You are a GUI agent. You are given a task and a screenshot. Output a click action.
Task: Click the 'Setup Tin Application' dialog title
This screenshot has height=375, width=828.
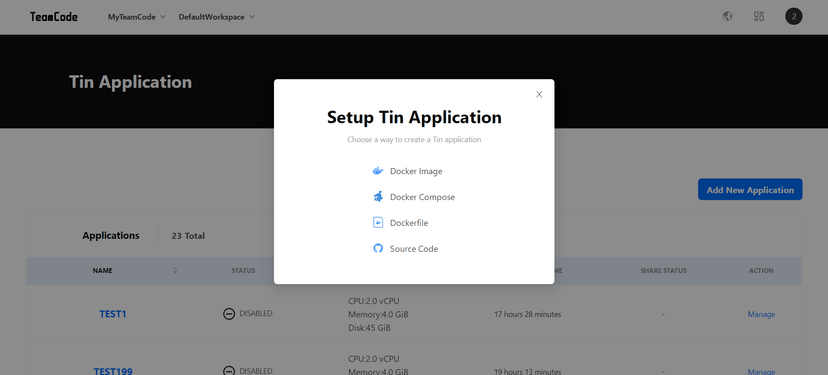coord(414,117)
